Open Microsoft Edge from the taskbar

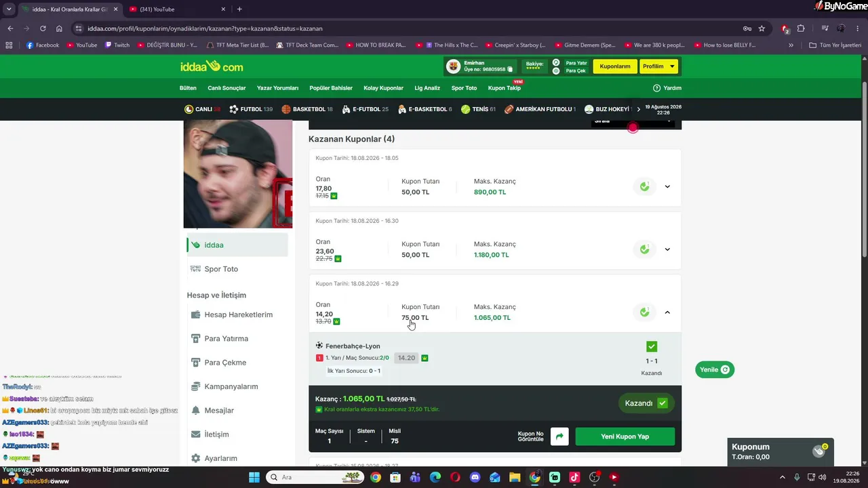(x=435, y=477)
